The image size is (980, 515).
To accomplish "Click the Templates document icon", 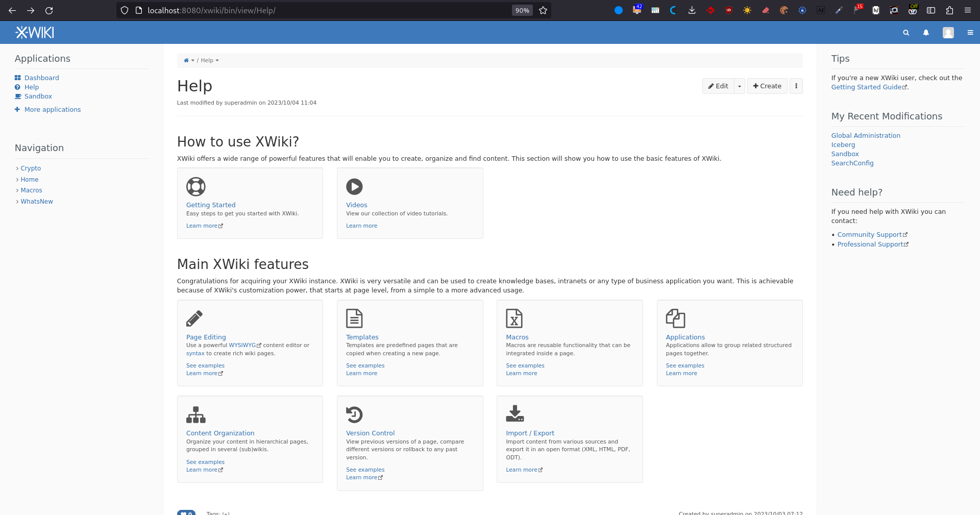I will click(354, 318).
